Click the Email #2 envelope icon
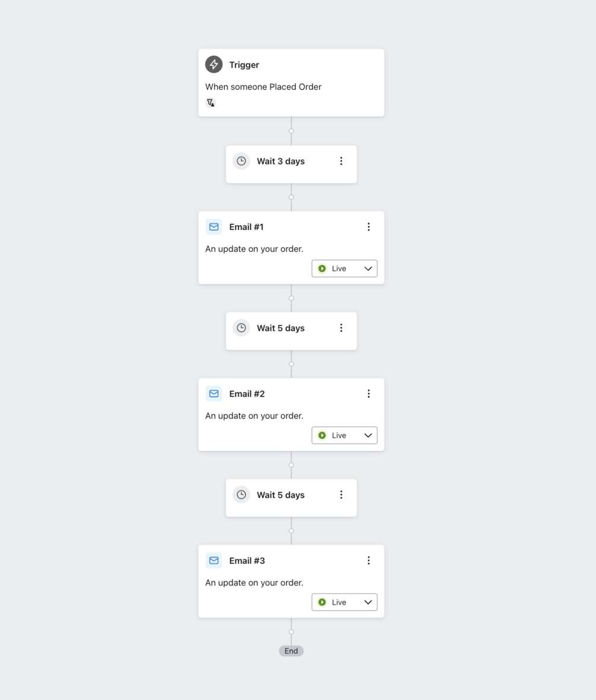596x700 pixels. click(214, 394)
